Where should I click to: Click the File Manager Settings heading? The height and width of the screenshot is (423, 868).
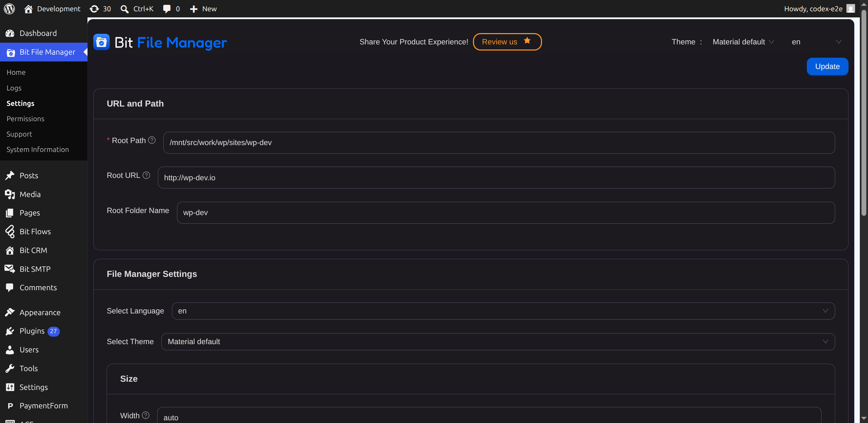[x=152, y=274]
